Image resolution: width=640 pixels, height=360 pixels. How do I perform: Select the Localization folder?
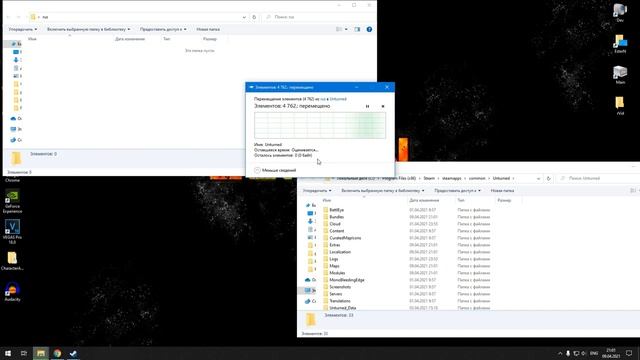click(340, 252)
